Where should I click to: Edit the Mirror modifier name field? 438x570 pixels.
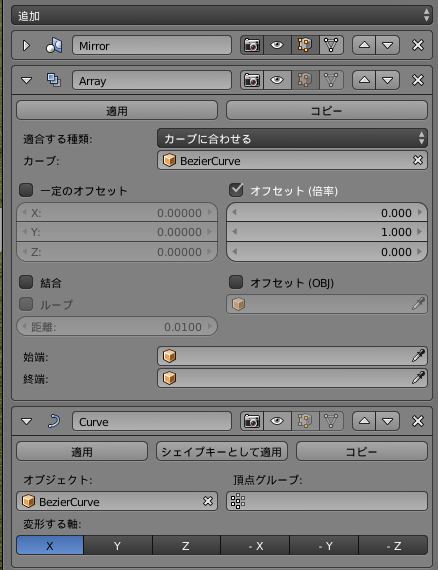click(x=152, y=45)
